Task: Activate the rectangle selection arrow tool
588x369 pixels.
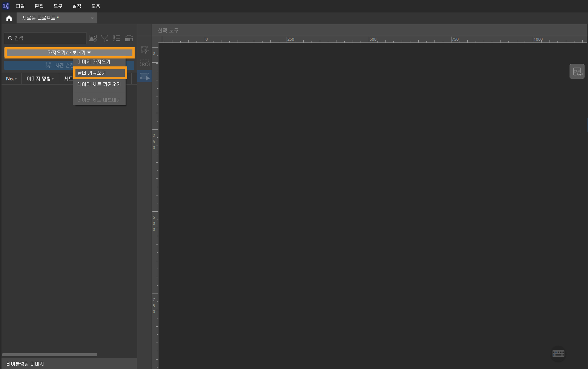Action: point(145,76)
